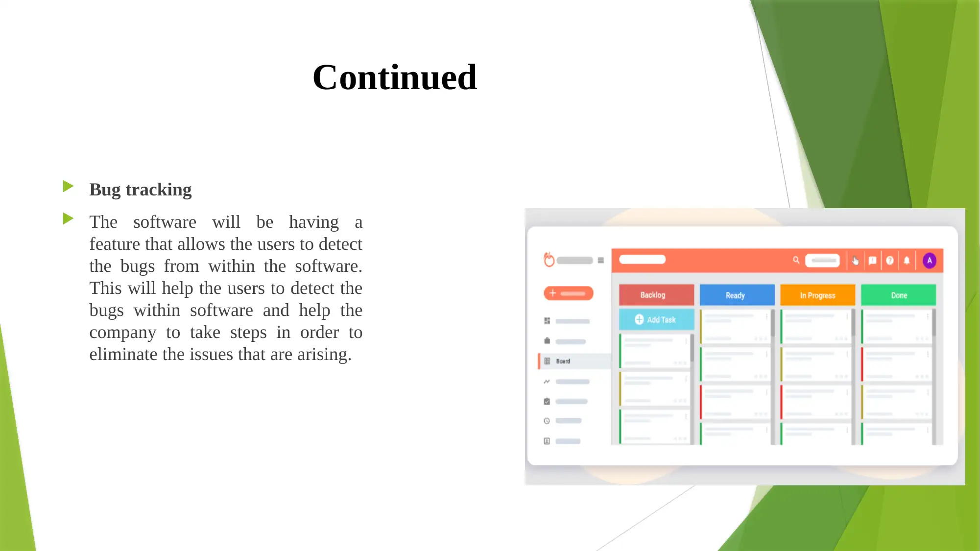980x551 pixels.
Task: Click the search icon in the toolbar
Action: point(796,261)
